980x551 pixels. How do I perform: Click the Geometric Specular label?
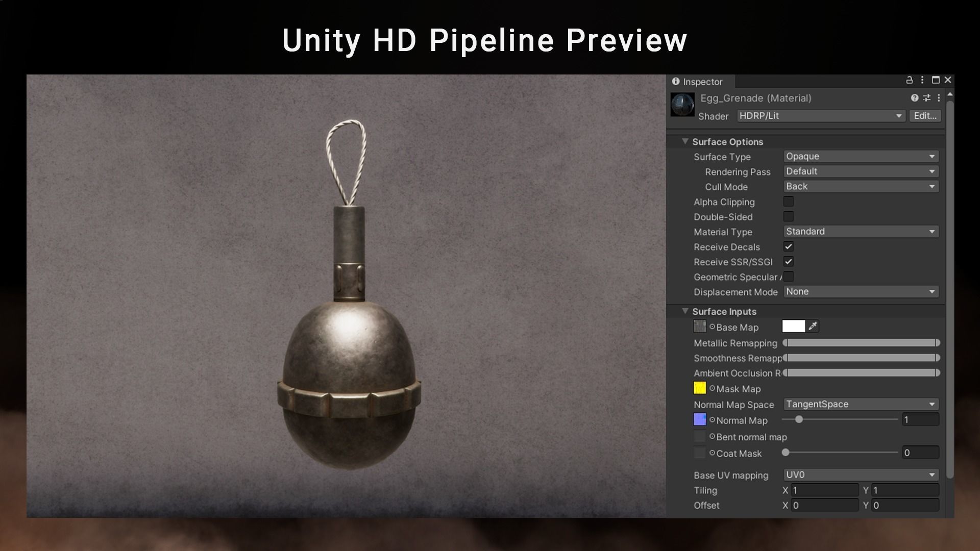point(738,277)
